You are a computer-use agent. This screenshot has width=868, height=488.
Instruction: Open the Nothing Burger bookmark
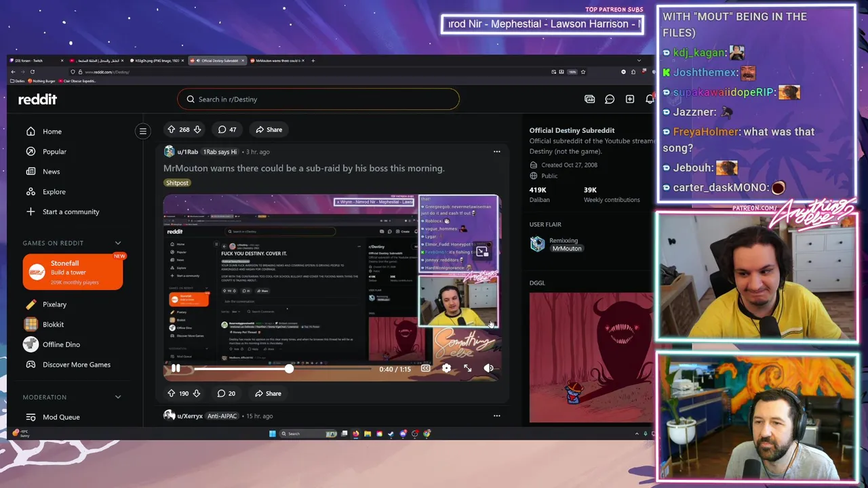pyautogui.click(x=42, y=81)
